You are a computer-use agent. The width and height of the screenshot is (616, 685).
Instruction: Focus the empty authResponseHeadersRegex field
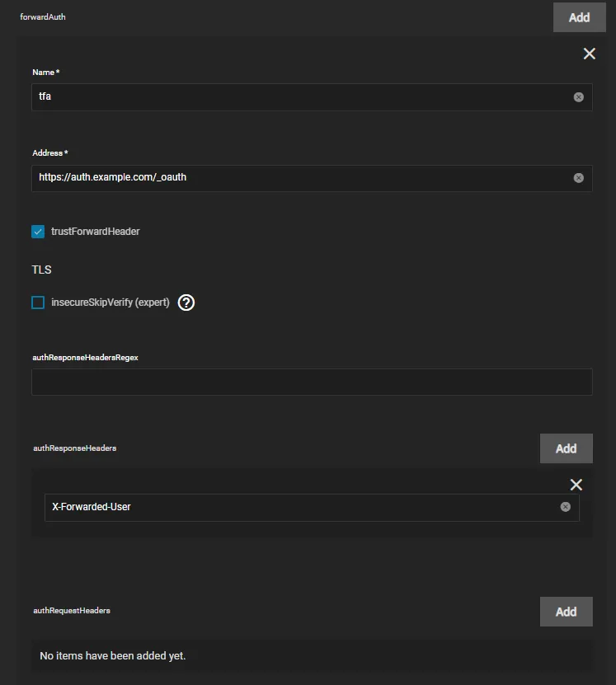[312, 382]
